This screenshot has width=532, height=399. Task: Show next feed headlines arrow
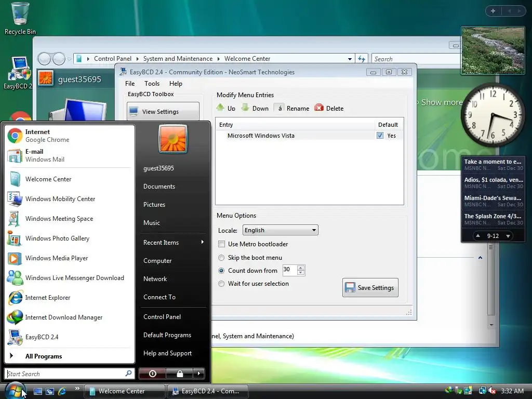[508, 236]
